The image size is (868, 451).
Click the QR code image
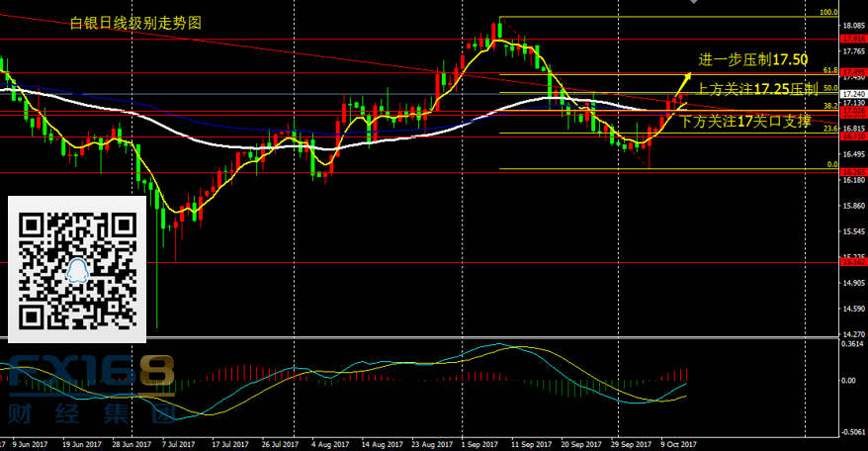tap(77, 262)
